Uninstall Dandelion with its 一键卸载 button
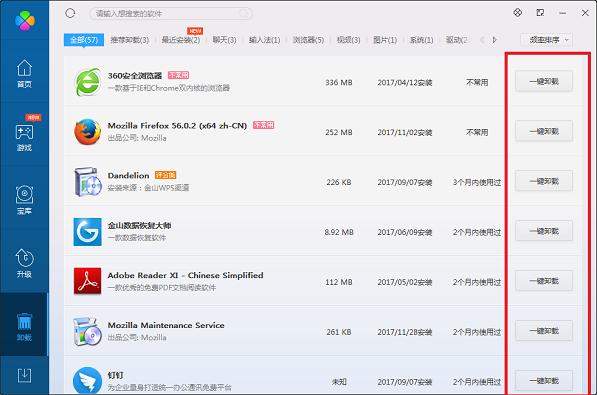This screenshot has height=395, width=597. pyautogui.click(x=544, y=181)
